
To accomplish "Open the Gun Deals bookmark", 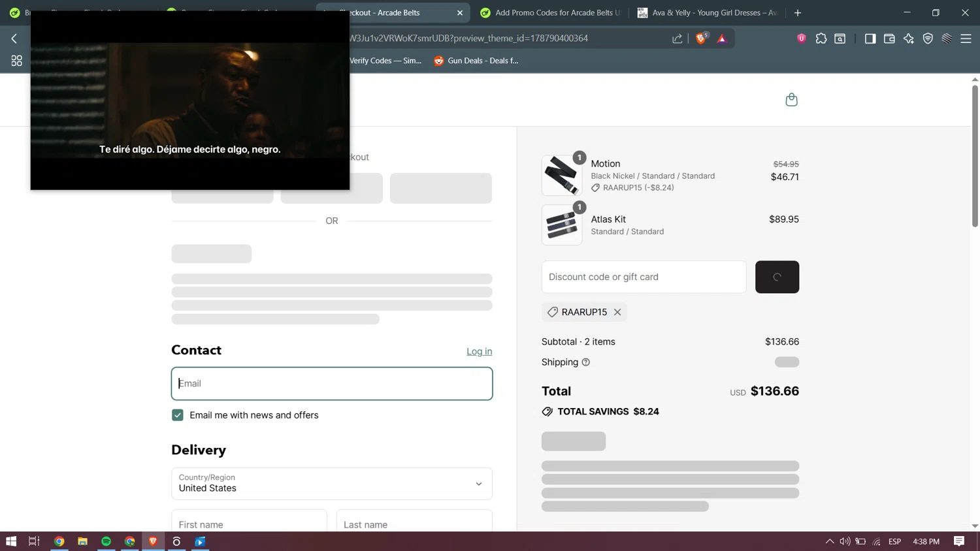I will tap(476, 61).
